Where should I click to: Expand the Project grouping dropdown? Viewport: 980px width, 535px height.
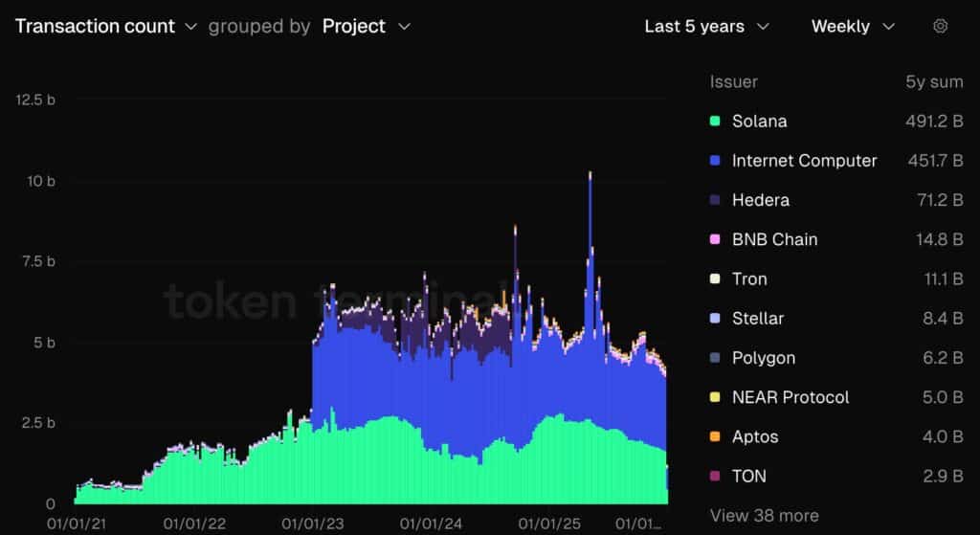pyautogui.click(x=367, y=26)
